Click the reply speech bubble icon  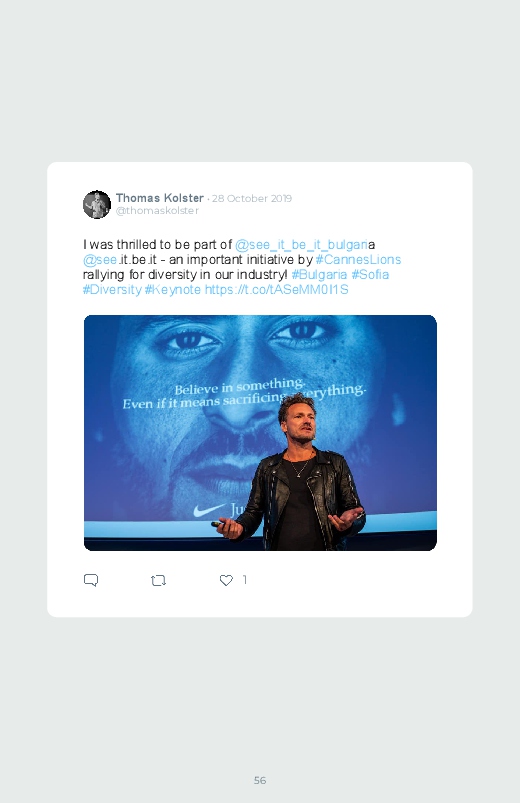[x=91, y=580]
